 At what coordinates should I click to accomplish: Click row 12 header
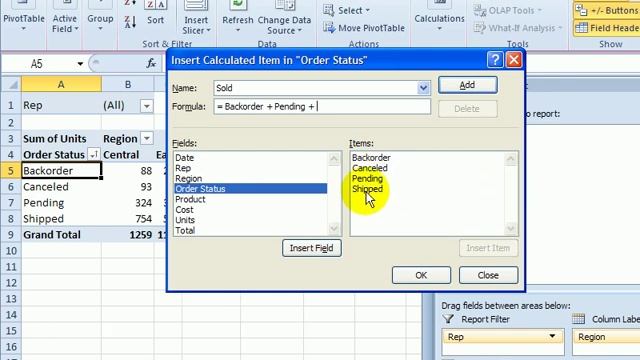point(11,282)
